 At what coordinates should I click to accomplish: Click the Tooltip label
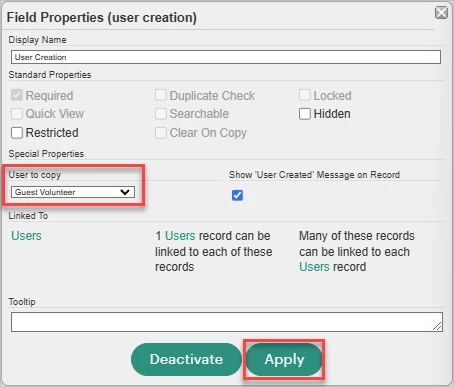(22, 302)
